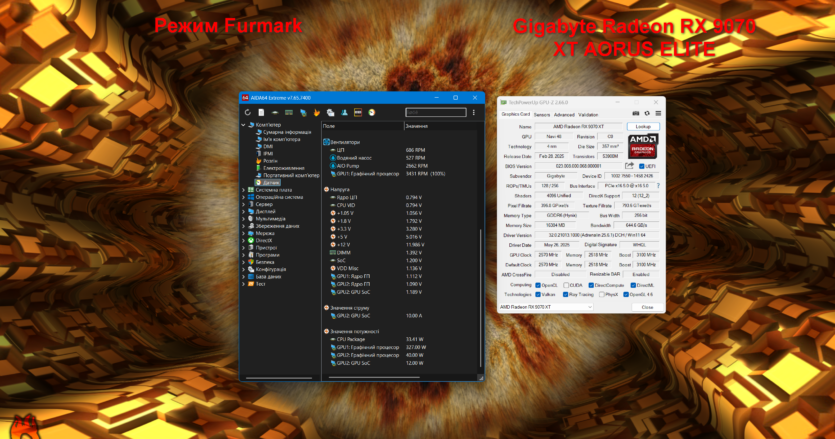This screenshot has width=835, height=439.
Task: Toggle the OpenCL checkbox
Action: tap(537, 286)
